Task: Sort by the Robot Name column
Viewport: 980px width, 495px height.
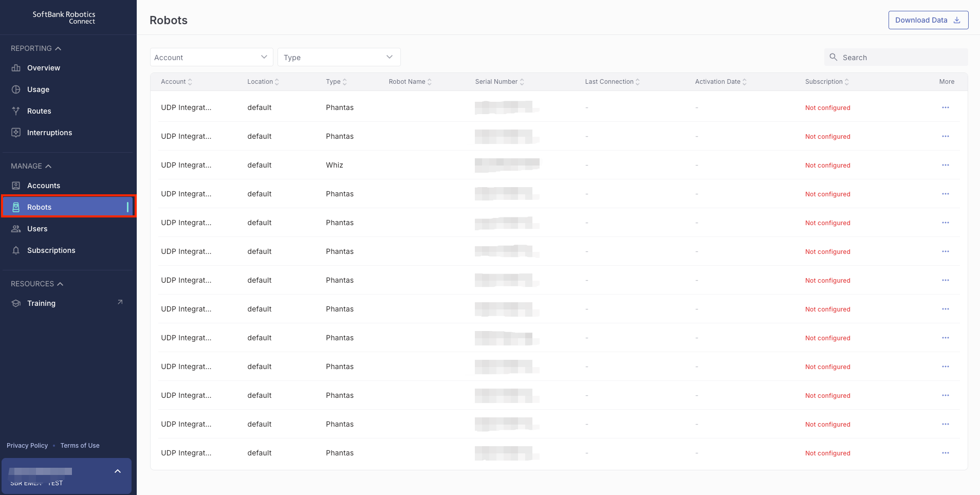Action: click(410, 82)
